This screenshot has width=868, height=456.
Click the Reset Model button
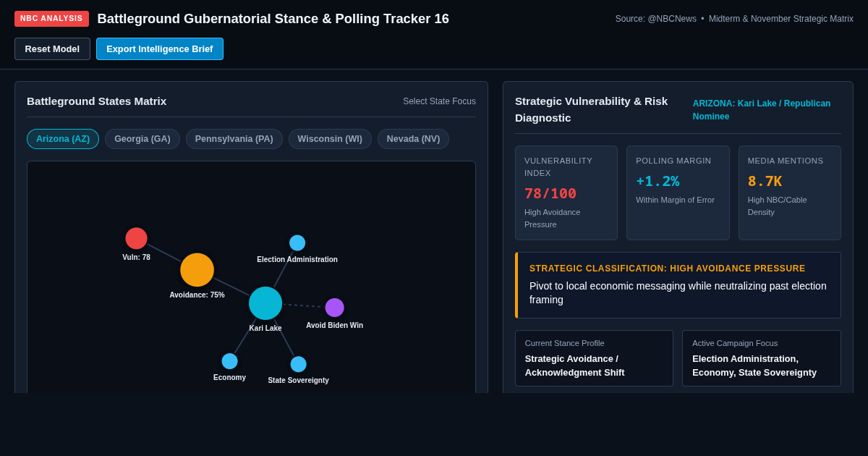[52, 49]
